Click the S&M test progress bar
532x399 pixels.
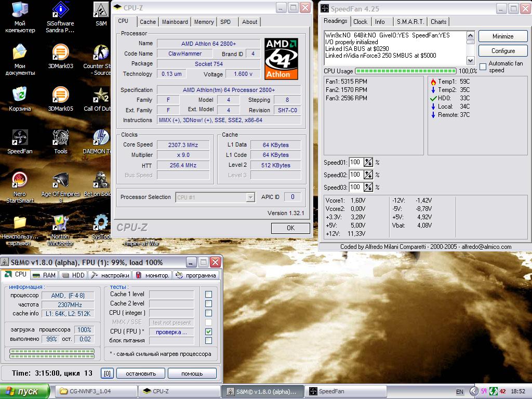pos(52,353)
